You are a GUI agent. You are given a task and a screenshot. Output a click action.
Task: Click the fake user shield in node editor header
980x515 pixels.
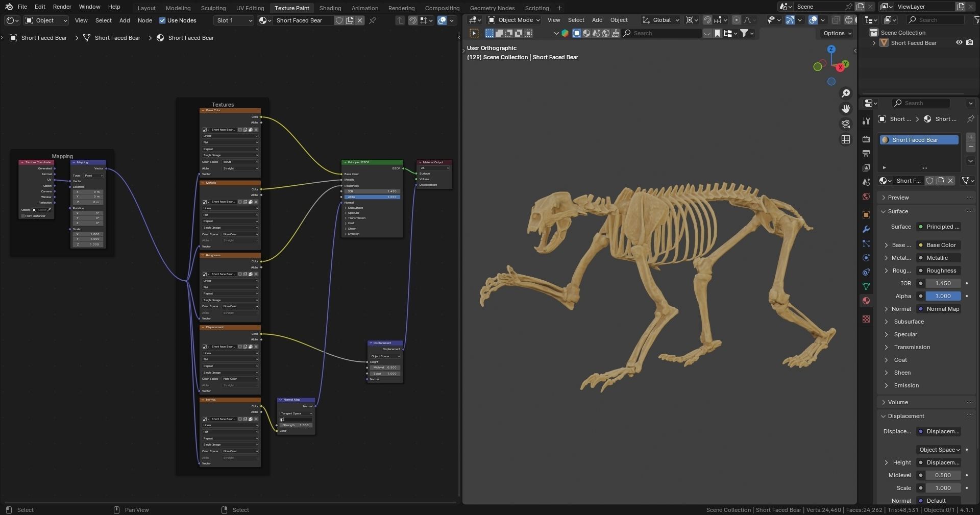(339, 20)
